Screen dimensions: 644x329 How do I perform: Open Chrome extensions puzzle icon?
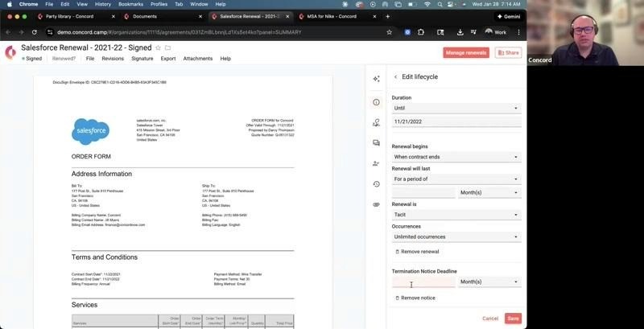(421, 32)
